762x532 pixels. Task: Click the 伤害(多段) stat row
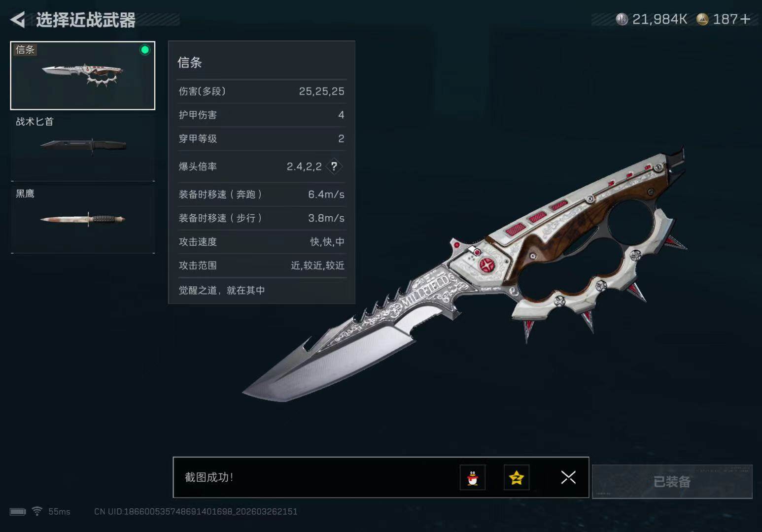(262, 91)
